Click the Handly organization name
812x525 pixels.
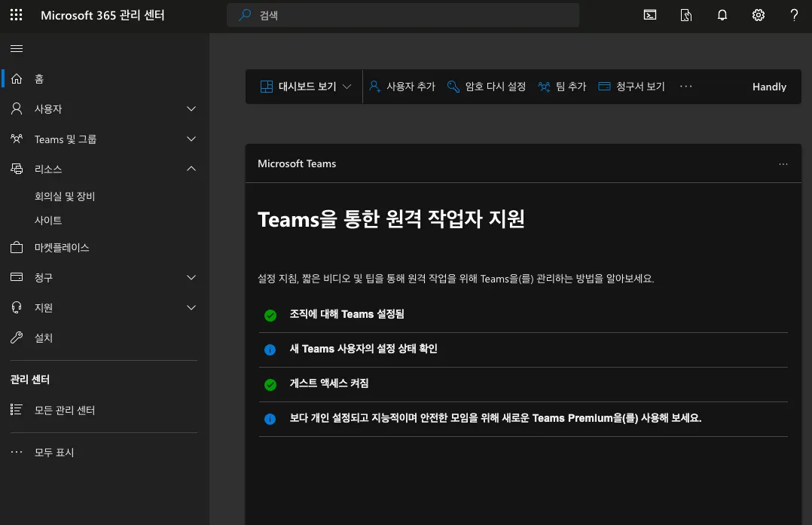point(769,87)
